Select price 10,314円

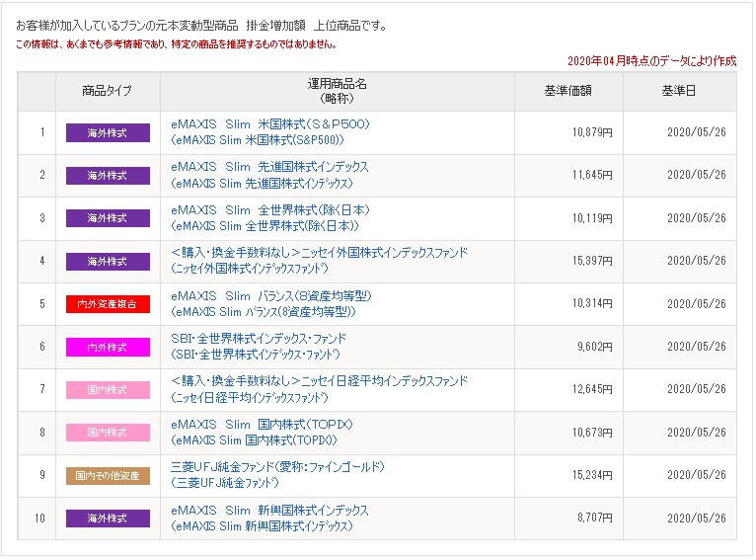[x=592, y=303]
